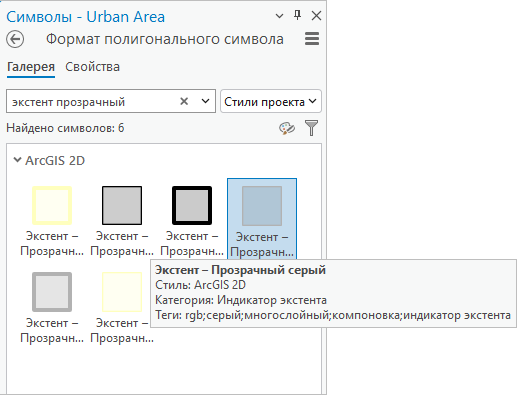Toggle auto-hide pin of the Symbols pane

(297, 15)
